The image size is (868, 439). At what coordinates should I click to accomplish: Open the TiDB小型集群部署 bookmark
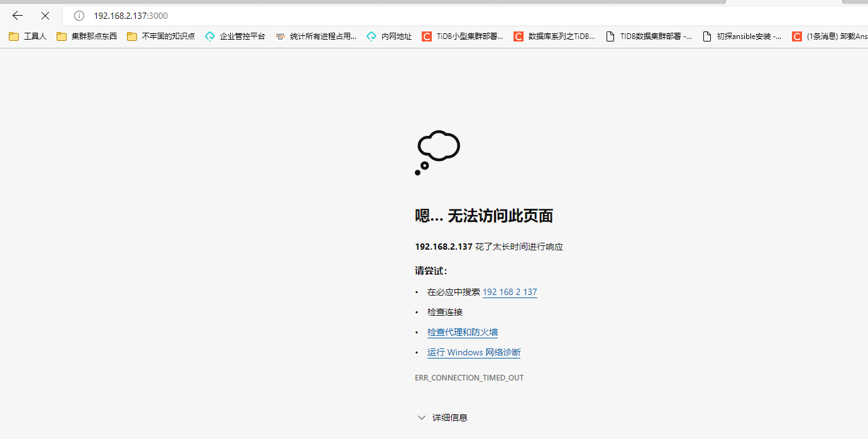pyautogui.click(x=463, y=36)
